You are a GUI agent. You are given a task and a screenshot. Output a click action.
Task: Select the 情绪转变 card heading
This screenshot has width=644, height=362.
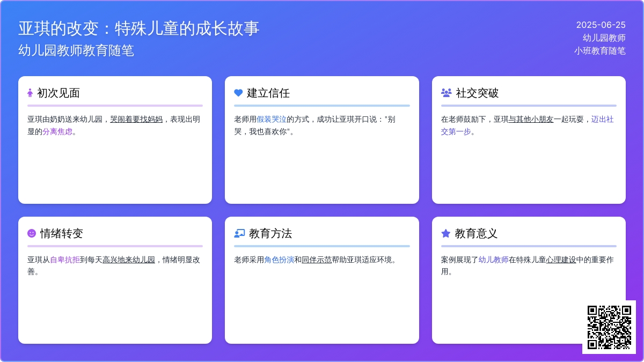click(62, 233)
